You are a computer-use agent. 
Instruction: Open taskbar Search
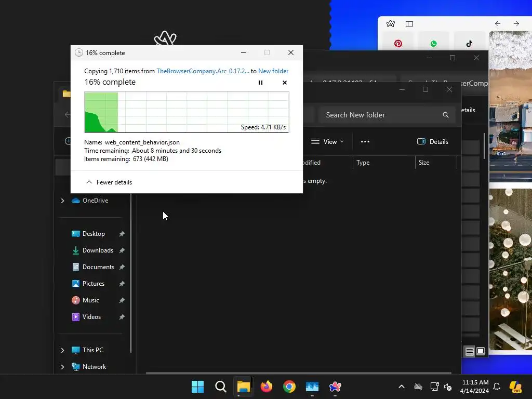pyautogui.click(x=220, y=387)
